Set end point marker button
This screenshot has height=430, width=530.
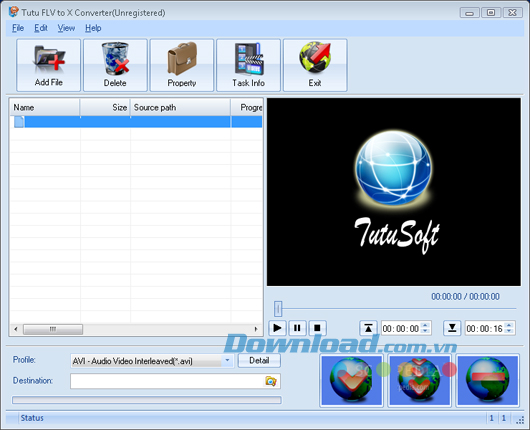click(452, 328)
